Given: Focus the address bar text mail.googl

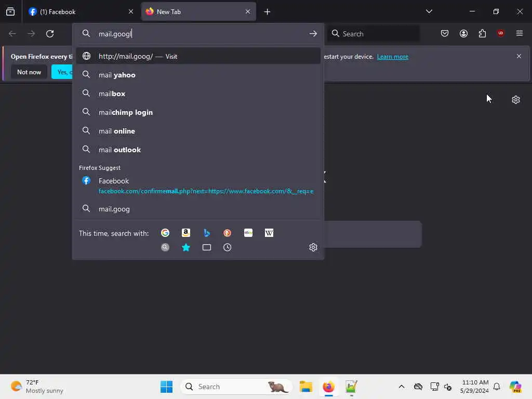Looking at the screenshot, I should 115,34.
